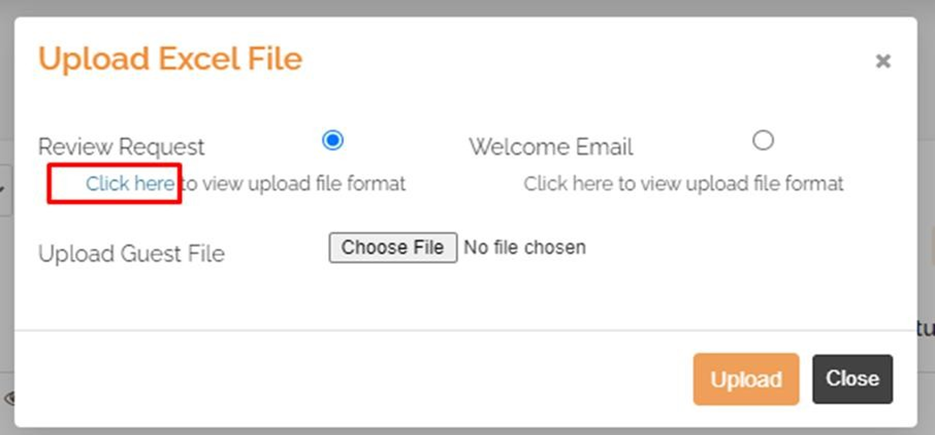935x435 pixels.
Task: Open the Review Request "Click here" format link
Action: point(130,184)
